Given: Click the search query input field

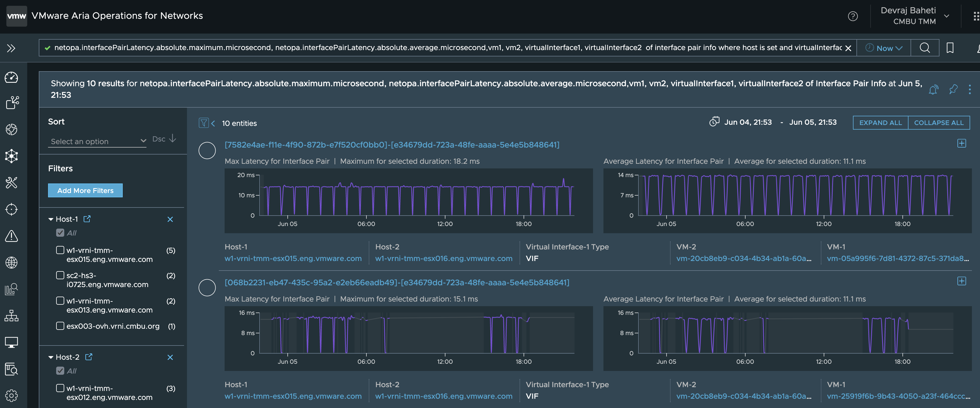Looking at the screenshot, I should (447, 48).
